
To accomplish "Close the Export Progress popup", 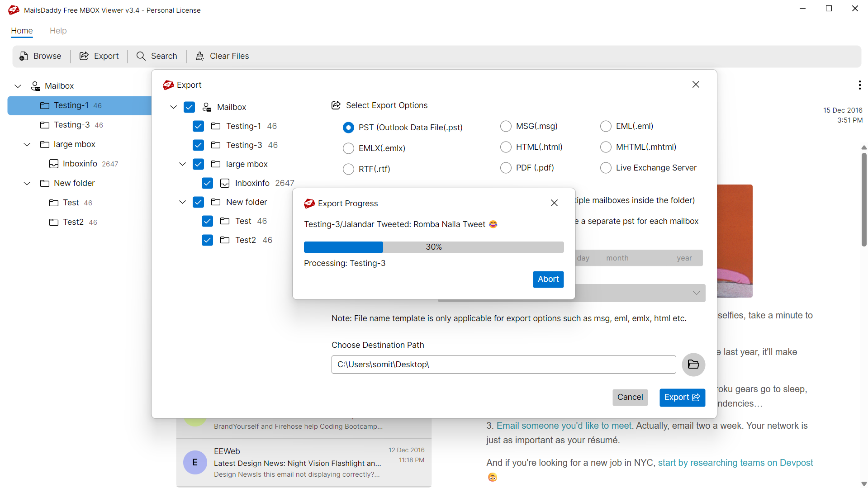I will (x=554, y=203).
